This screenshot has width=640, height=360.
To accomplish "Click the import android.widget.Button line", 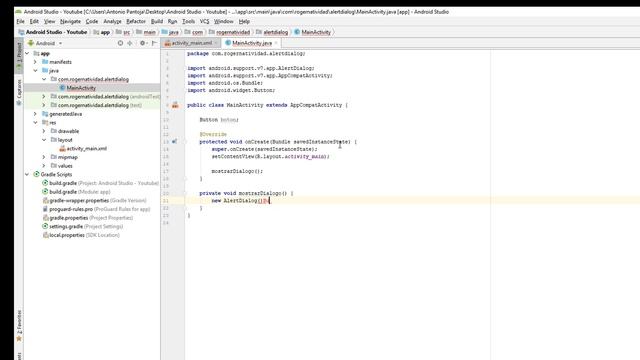I will pos(231,90).
